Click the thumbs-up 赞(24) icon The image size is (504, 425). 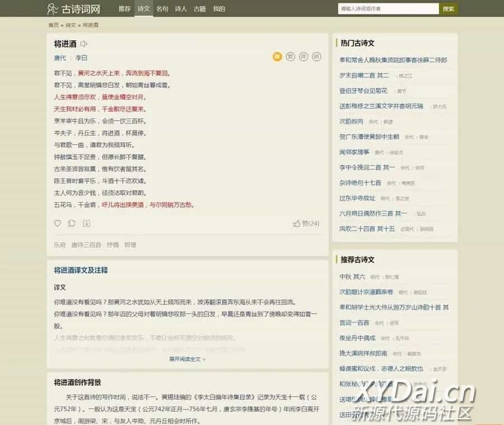296,224
